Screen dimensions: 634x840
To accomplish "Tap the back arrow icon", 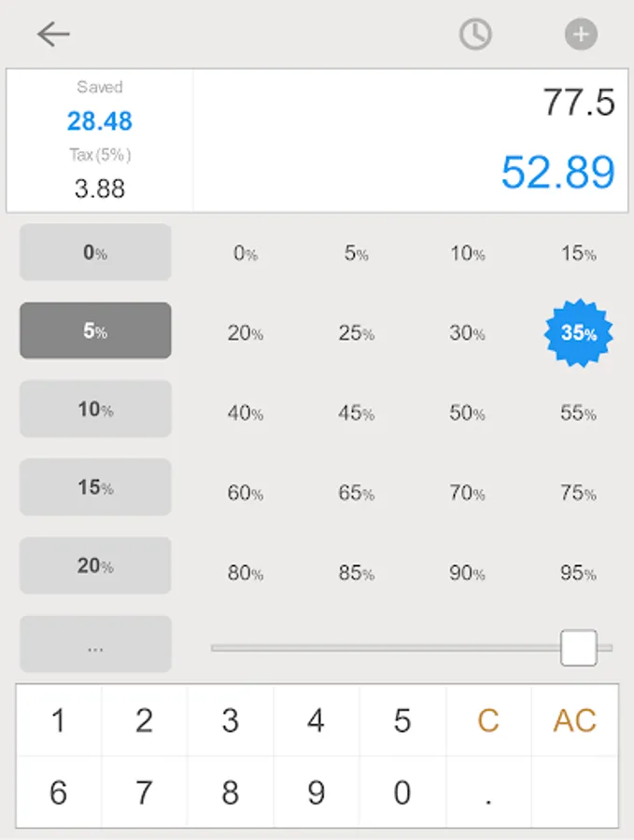I will click(x=53, y=35).
